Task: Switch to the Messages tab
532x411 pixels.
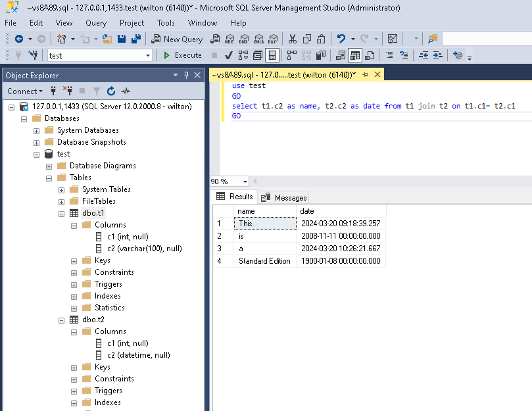Action: (284, 197)
